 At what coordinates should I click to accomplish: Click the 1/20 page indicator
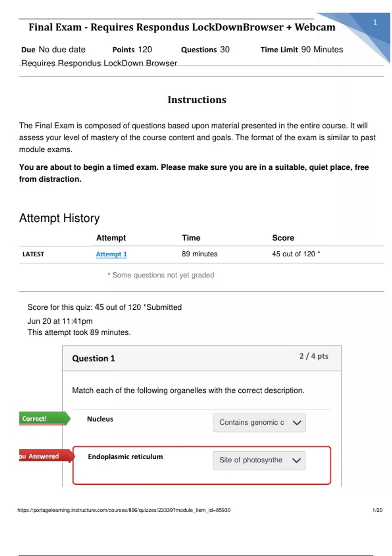377,510
